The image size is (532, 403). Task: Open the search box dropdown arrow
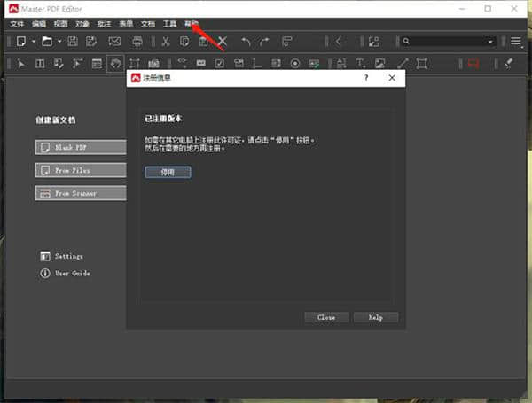[490, 42]
